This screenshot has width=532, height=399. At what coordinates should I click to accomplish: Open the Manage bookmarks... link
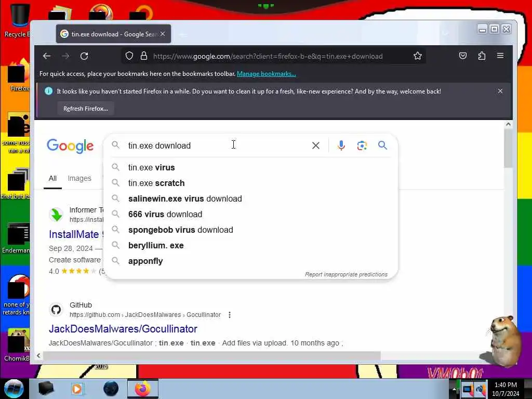point(267,74)
